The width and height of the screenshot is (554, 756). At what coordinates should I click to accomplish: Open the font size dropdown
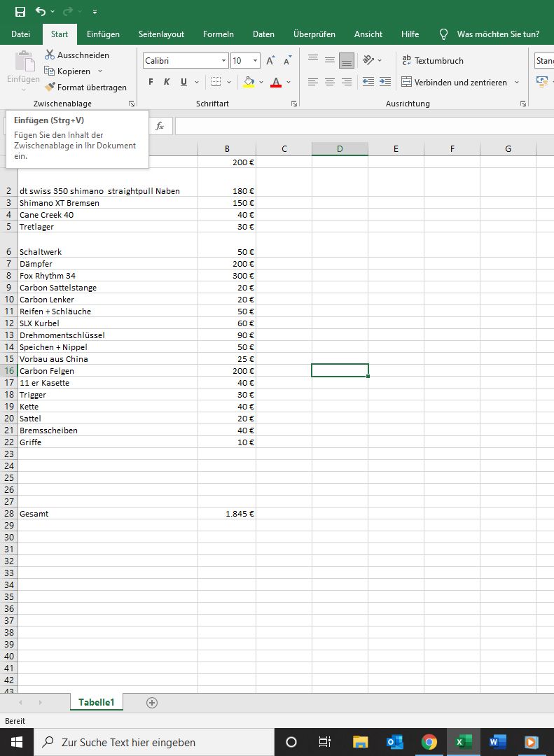255,61
